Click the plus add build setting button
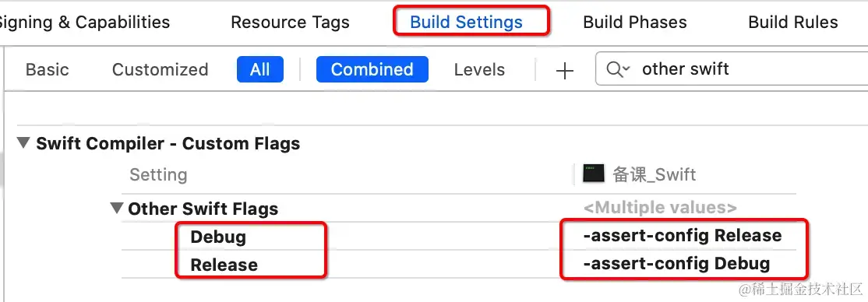Viewport: 868px width, 302px height. pyautogui.click(x=565, y=70)
